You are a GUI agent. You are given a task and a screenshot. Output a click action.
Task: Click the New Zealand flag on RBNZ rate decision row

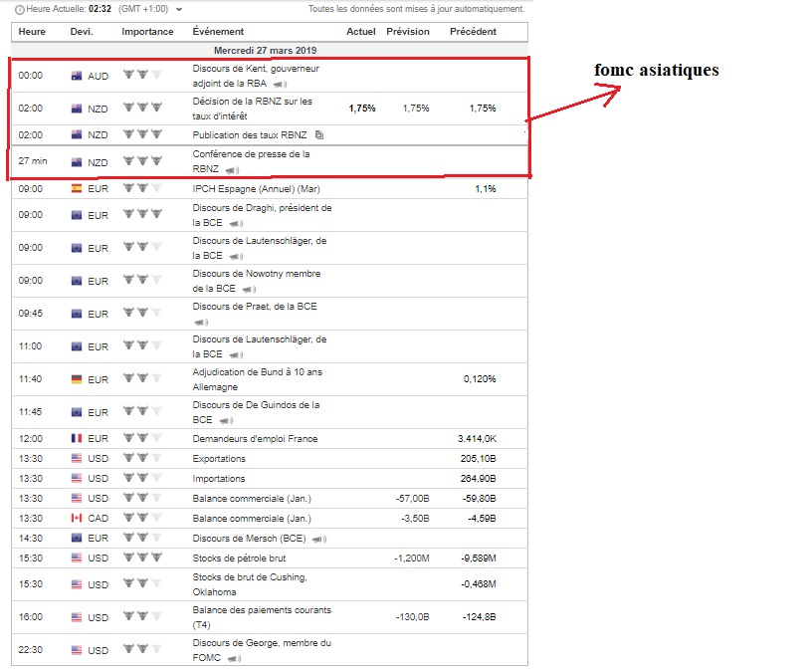coord(77,109)
